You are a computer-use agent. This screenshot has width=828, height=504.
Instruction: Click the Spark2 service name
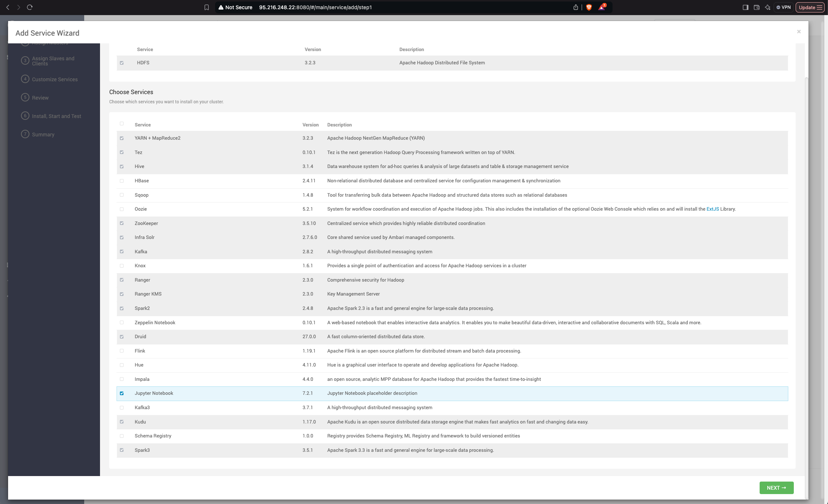pos(142,308)
